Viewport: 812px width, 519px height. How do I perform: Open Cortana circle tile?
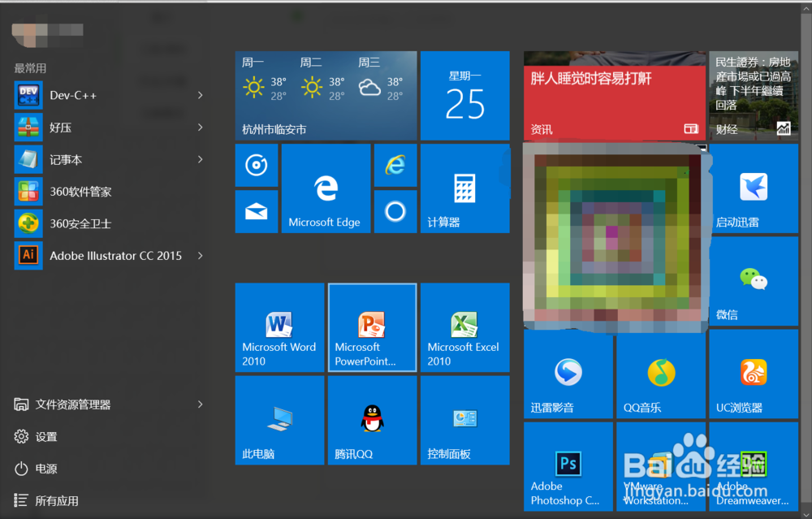(x=395, y=212)
